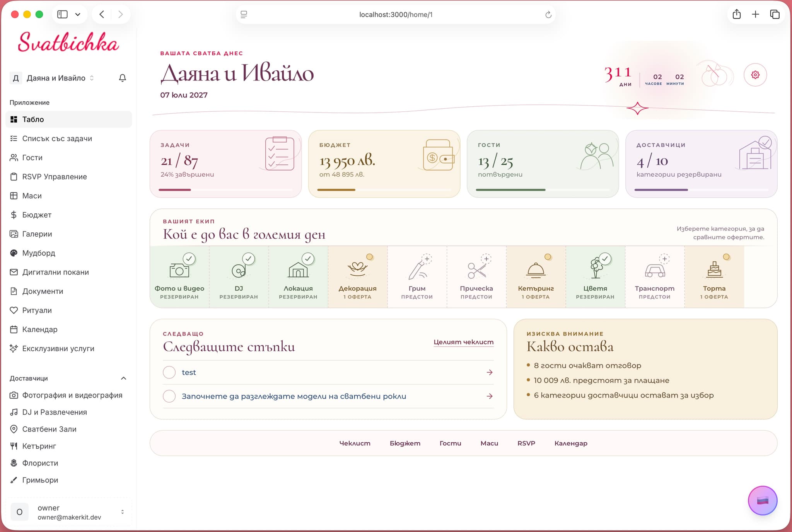Click Маси in bottom quick links
The height and width of the screenshot is (532, 792).
pos(489,443)
